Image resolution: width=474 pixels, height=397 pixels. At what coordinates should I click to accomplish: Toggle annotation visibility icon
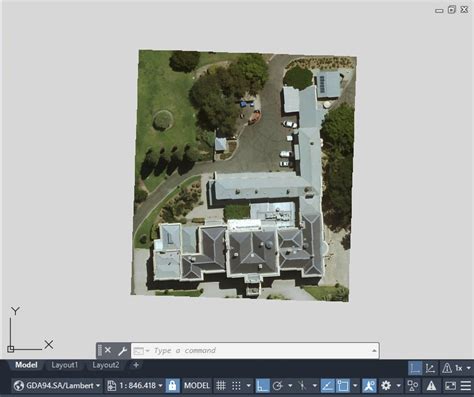pos(369,386)
